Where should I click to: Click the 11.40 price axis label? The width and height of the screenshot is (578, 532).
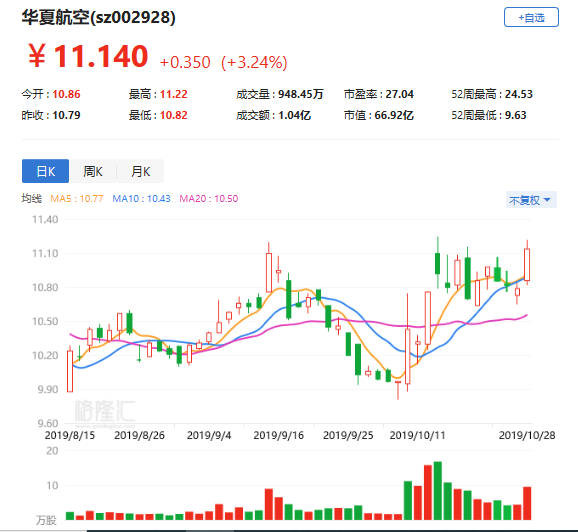[45, 220]
